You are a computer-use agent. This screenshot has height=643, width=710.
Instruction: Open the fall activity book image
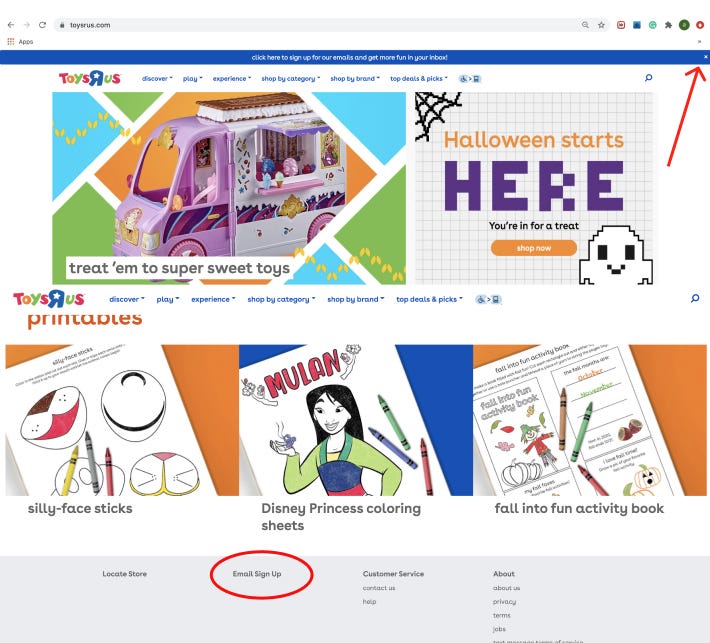click(590, 420)
